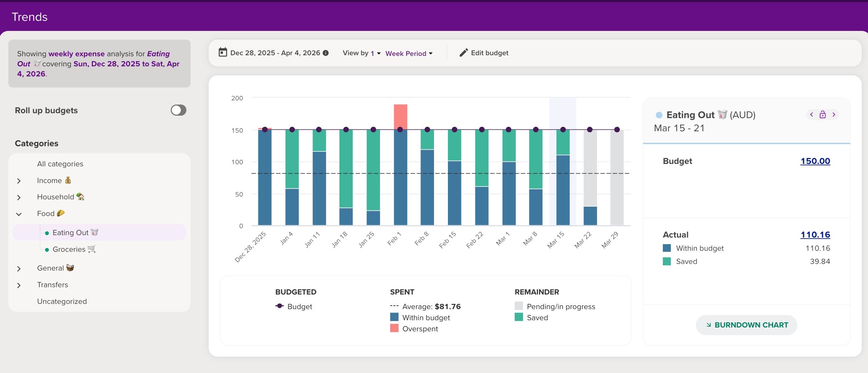Click the Pending/in progress legend swatch
868x373 pixels.
(519, 306)
